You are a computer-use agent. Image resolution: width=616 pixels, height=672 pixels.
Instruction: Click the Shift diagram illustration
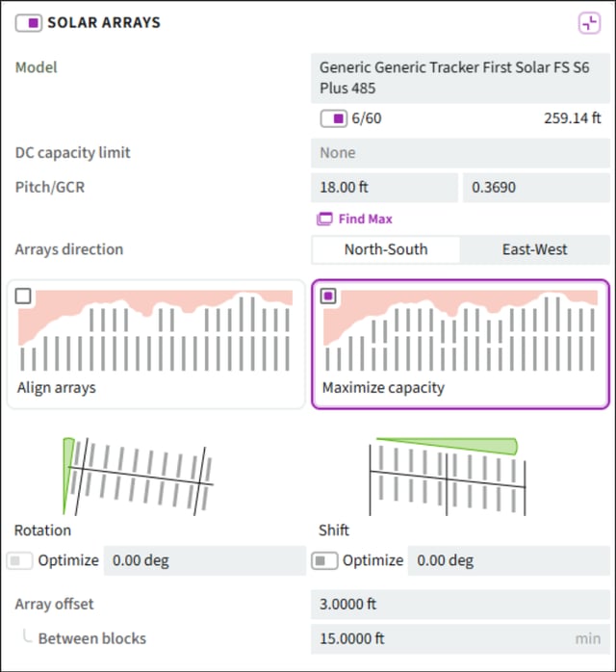448,477
